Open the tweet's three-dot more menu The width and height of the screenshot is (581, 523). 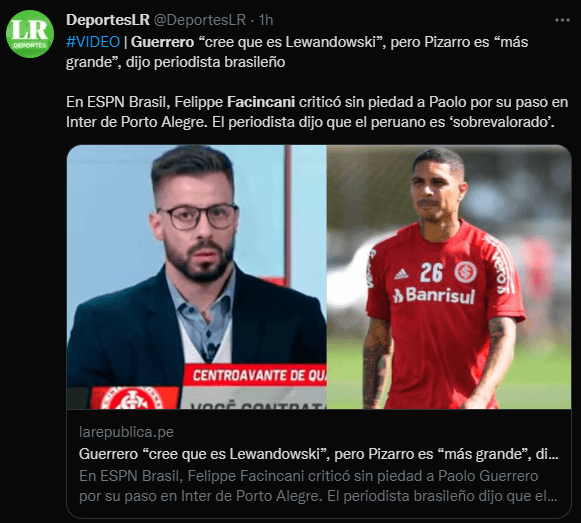(562, 20)
